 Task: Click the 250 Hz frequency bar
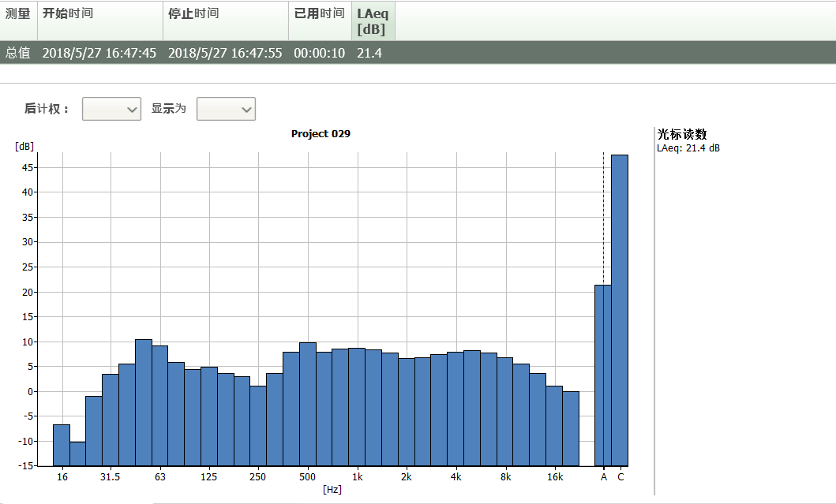click(x=258, y=425)
